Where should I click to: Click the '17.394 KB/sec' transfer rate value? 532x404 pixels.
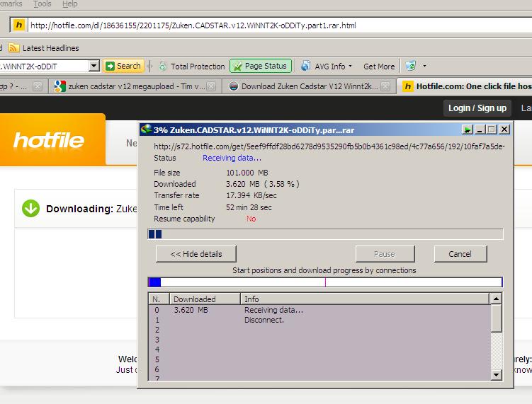pyautogui.click(x=251, y=195)
